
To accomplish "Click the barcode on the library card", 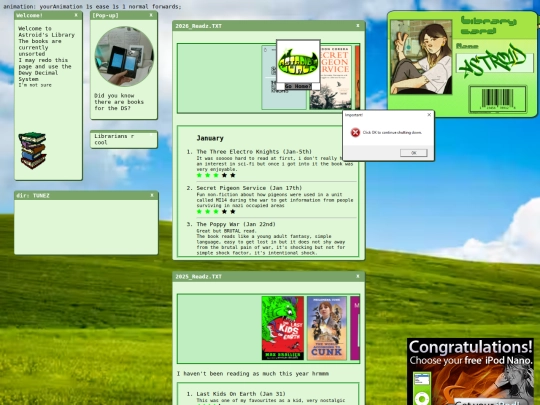I will tap(498, 99).
